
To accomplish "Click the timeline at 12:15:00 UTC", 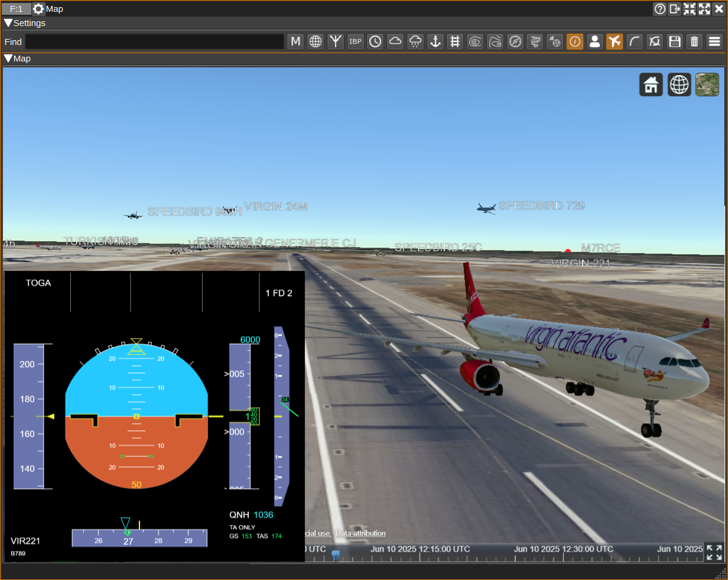I will (x=420, y=549).
